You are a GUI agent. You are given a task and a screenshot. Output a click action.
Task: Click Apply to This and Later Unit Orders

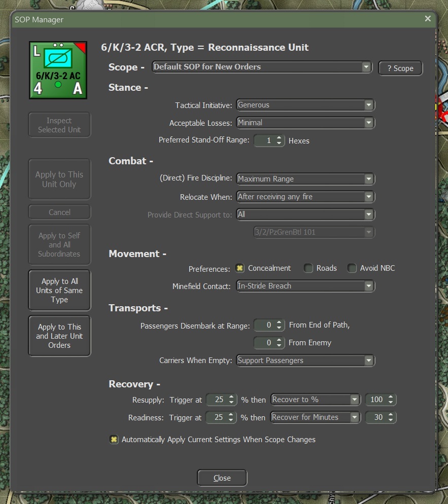pos(59,336)
